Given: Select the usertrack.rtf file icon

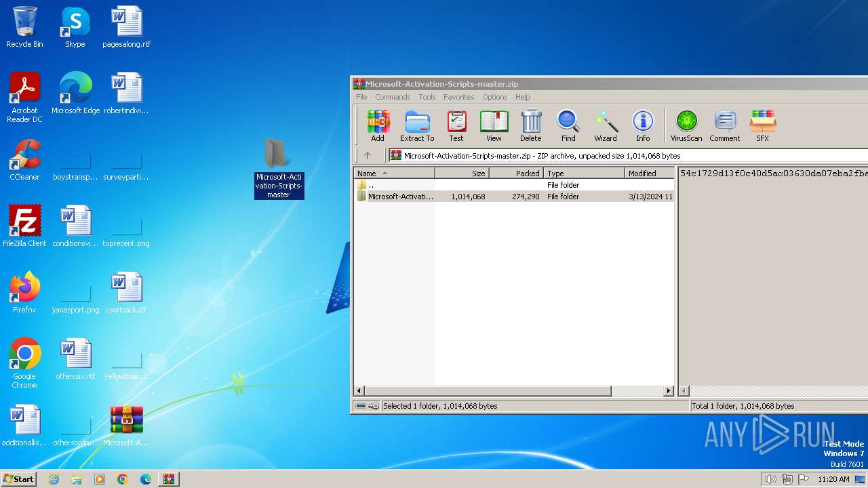Looking at the screenshot, I should click(126, 293).
